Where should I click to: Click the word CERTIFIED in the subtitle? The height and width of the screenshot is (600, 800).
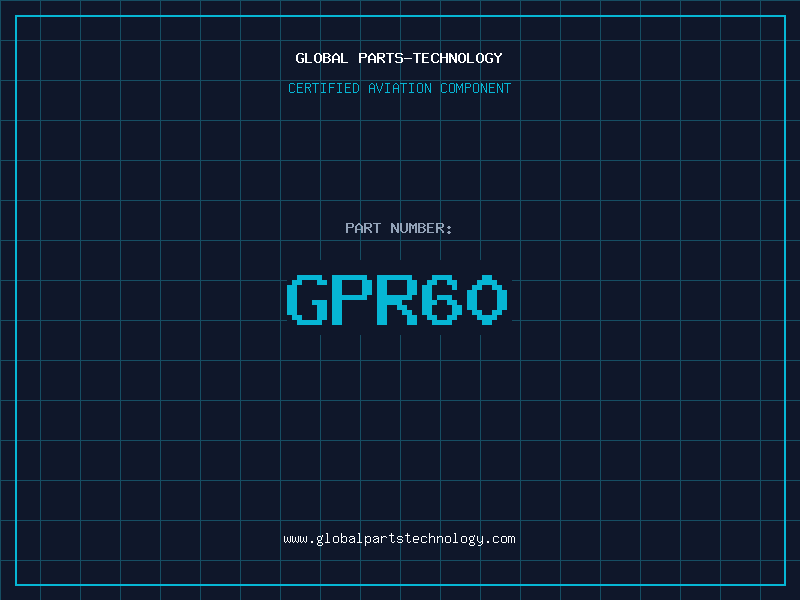(x=324, y=88)
